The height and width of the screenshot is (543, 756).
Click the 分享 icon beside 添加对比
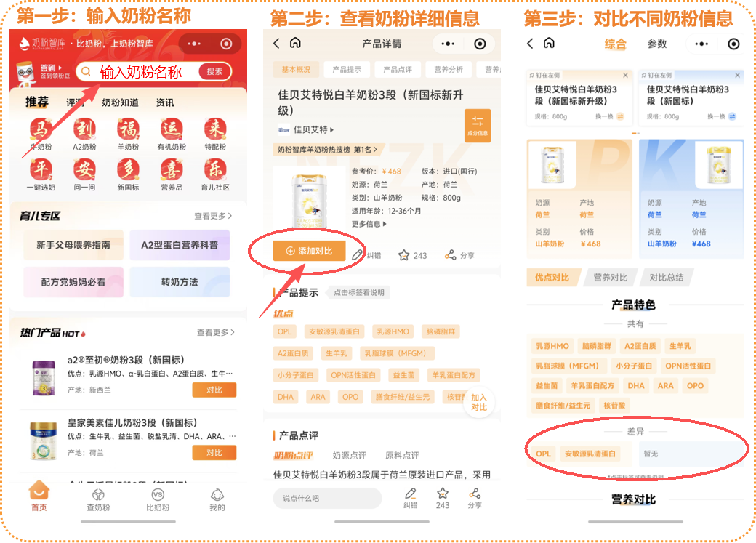(x=450, y=255)
